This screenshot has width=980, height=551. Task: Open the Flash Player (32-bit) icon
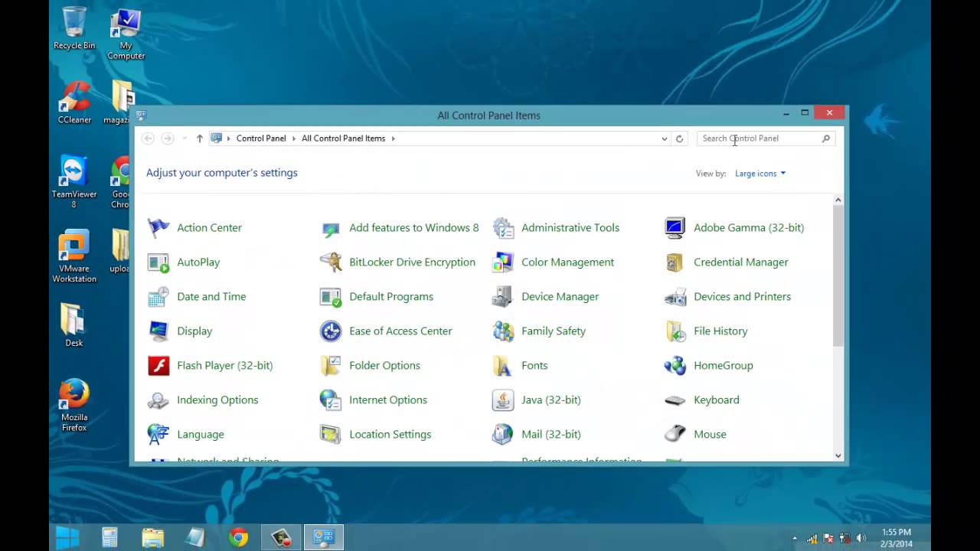pyautogui.click(x=158, y=365)
